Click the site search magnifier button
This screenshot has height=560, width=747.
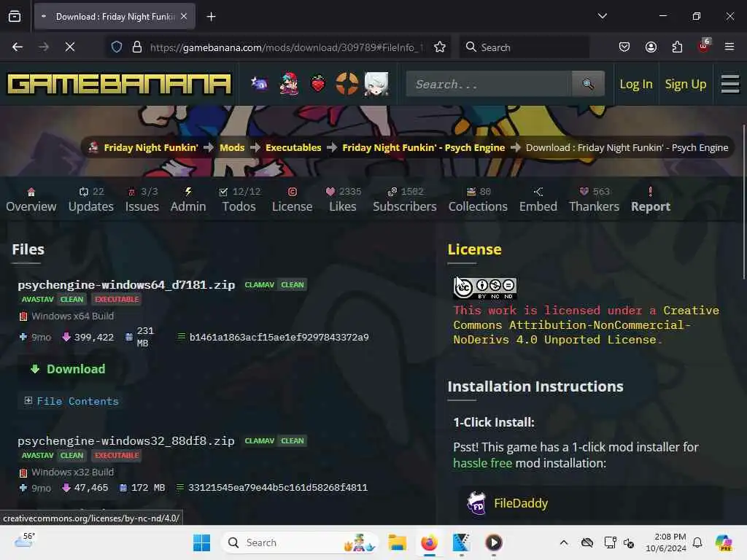pos(589,85)
